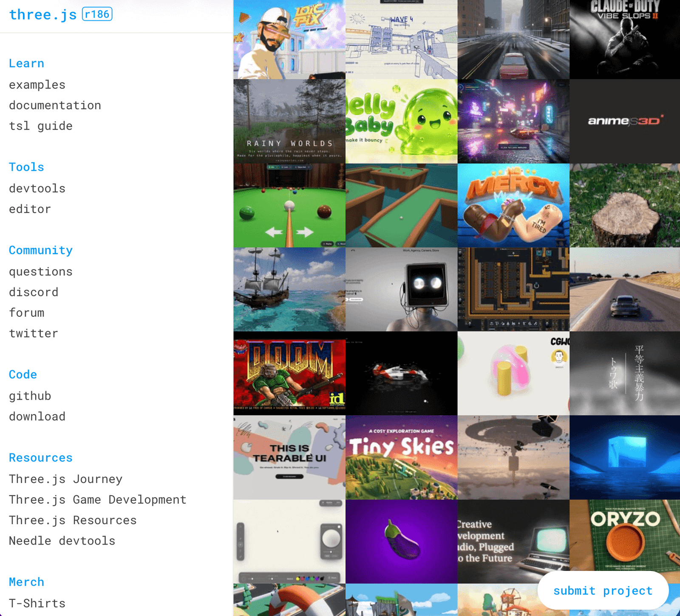
Task: Launch the editor link
Action: tap(30, 209)
